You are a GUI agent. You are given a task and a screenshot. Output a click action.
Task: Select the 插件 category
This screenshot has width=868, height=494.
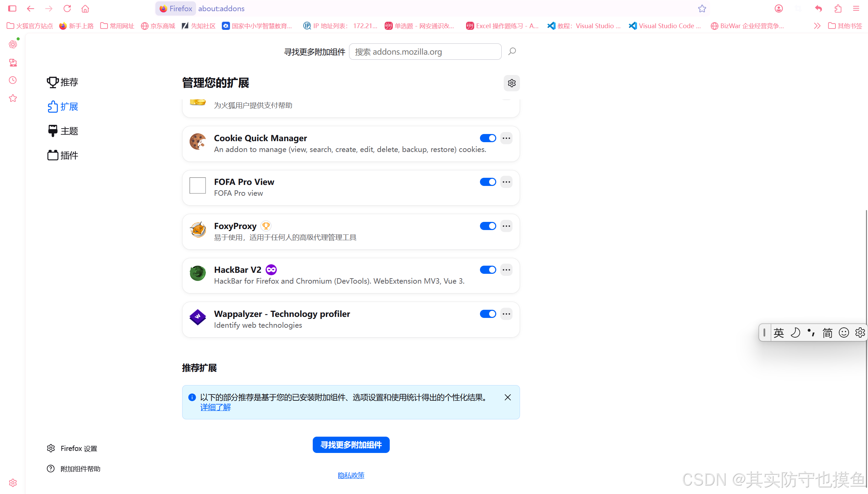click(x=63, y=155)
